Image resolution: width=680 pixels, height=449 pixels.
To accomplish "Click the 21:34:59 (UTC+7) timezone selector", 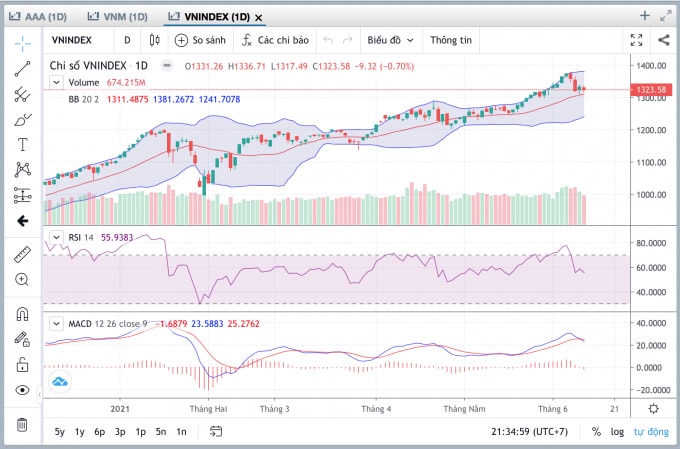I will (x=530, y=432).
